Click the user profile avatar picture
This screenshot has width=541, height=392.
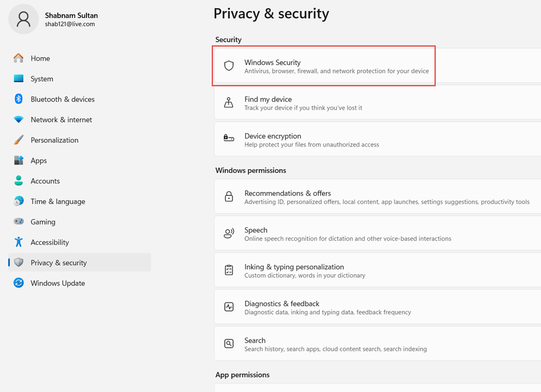(x=23, y=19)
